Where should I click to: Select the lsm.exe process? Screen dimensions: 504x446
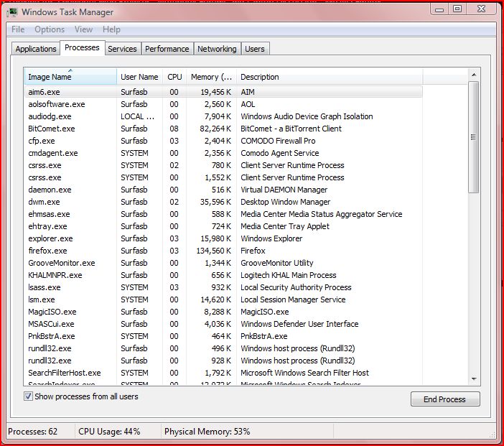coord(223,299)
